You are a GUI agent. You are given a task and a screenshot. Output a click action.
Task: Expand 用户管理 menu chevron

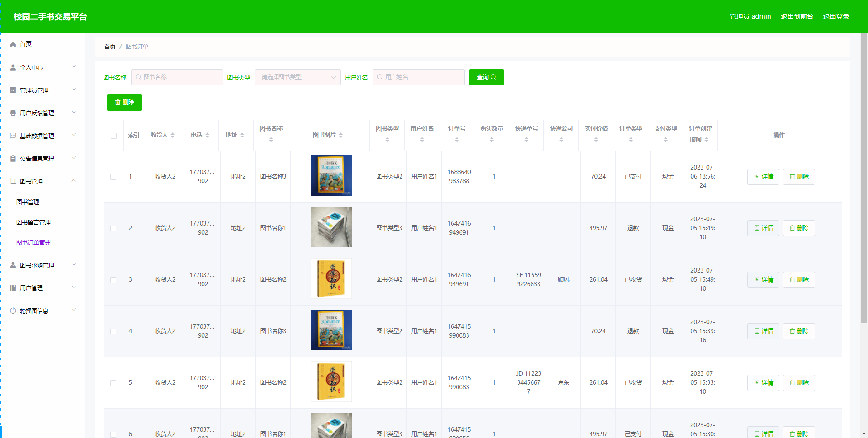click(74, 287)
